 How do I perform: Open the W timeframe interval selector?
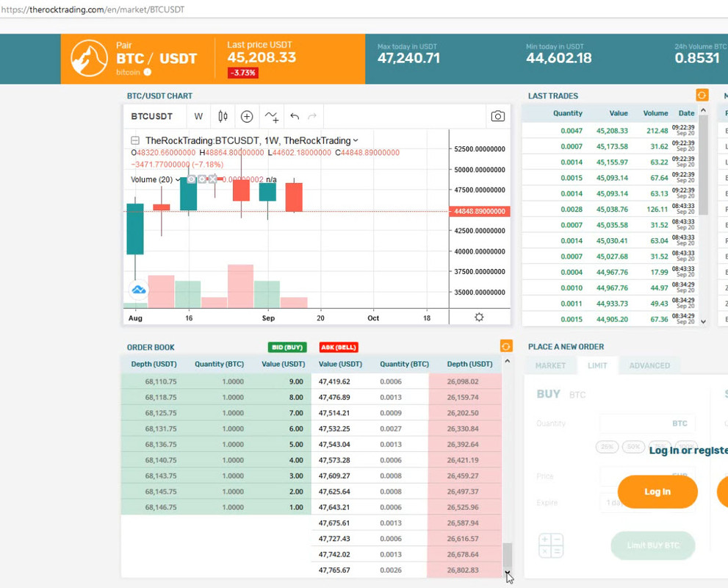(x=198, y=116)
